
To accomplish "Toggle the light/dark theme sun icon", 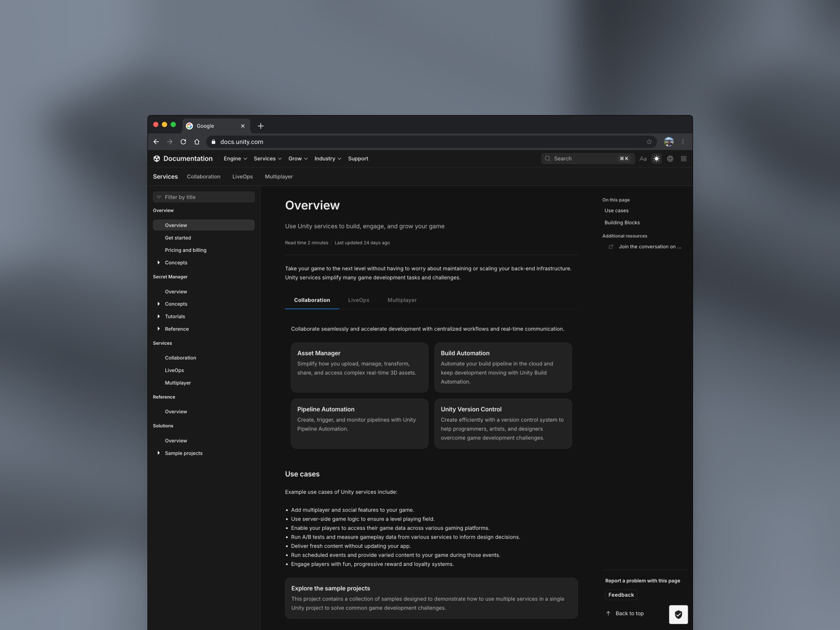I will point(656,159).
